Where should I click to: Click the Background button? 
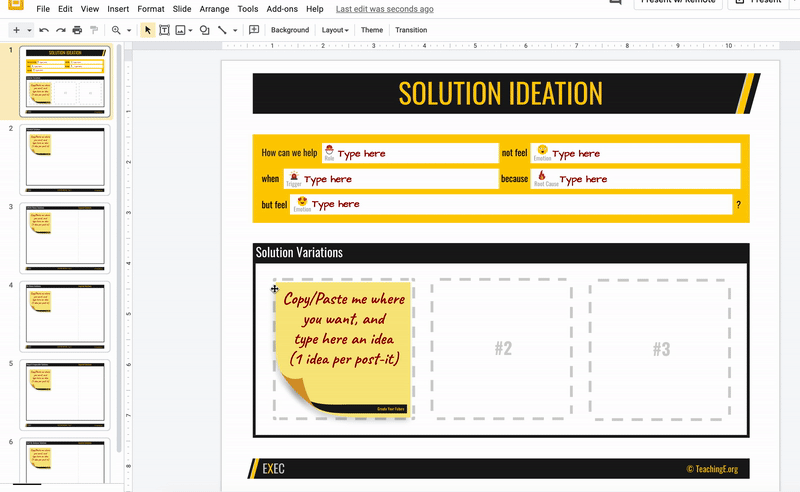290,30
